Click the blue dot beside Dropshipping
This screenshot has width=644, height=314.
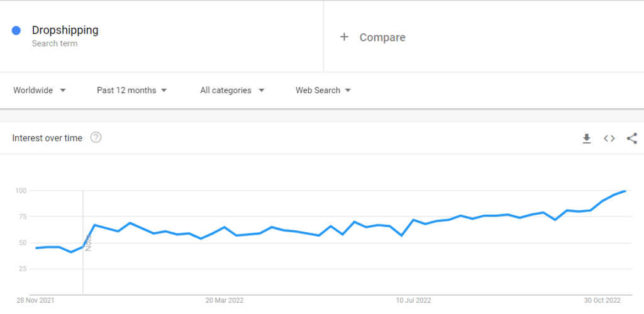point(16,30)
